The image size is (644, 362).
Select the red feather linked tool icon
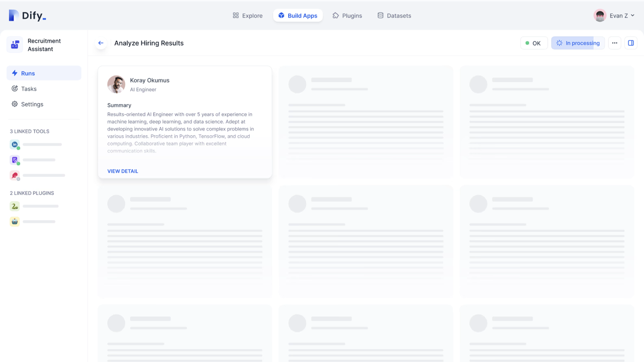click(15, 175)
